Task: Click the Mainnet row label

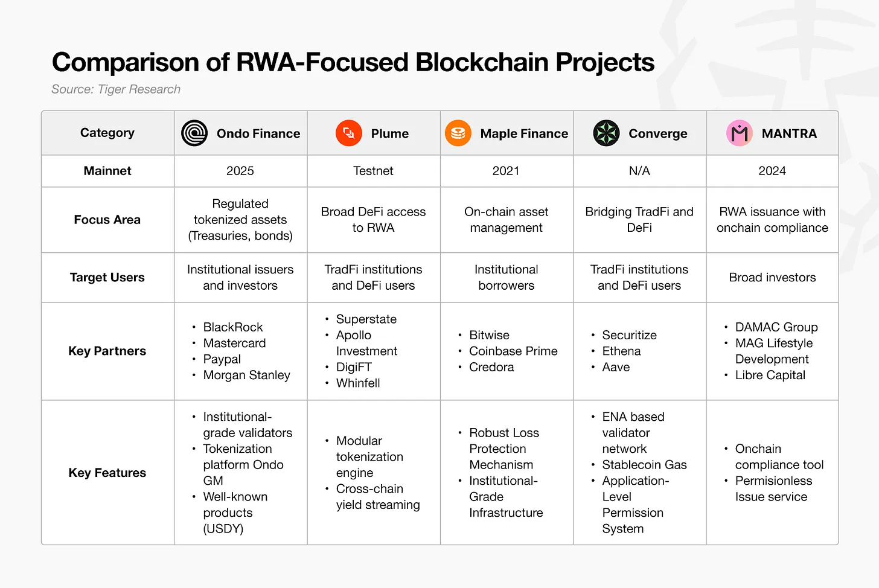Action: [107, 171]
